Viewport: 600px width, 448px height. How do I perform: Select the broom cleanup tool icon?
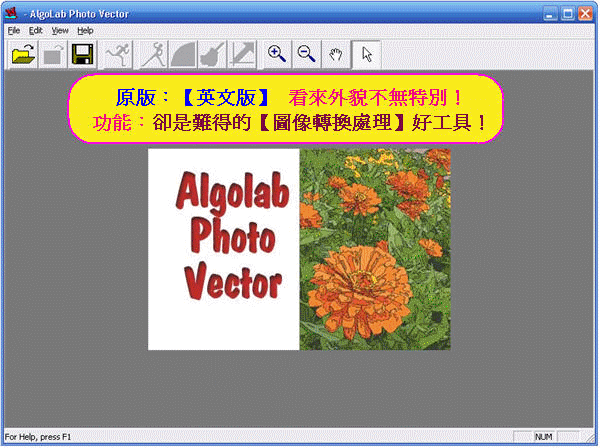pyautogui.click(x=212, y=54)
